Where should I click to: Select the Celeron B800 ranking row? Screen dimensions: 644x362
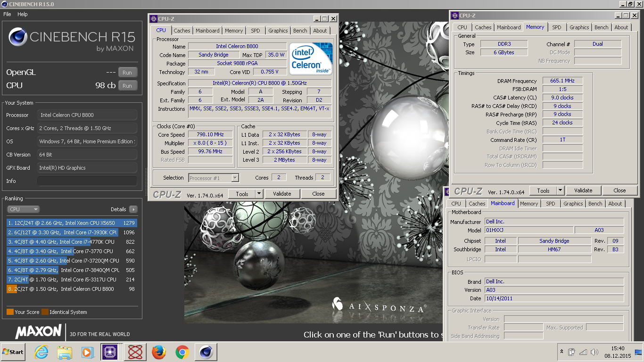click(x=72, y=289)
